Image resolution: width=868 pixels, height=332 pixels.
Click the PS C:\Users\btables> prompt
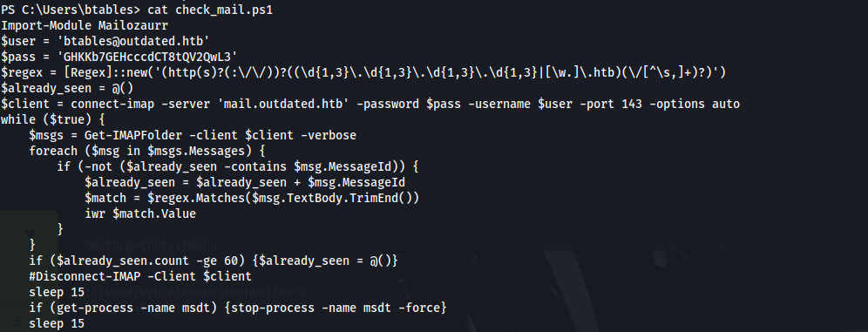coord(71,10)
